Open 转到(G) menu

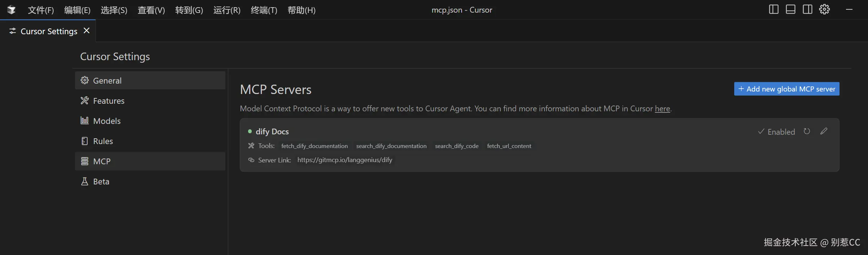coord(189,10)
